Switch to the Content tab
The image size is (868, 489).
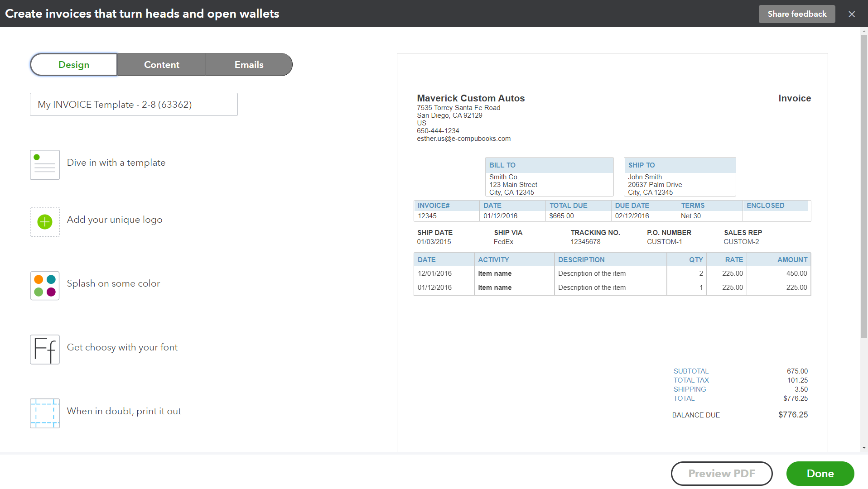161,64
